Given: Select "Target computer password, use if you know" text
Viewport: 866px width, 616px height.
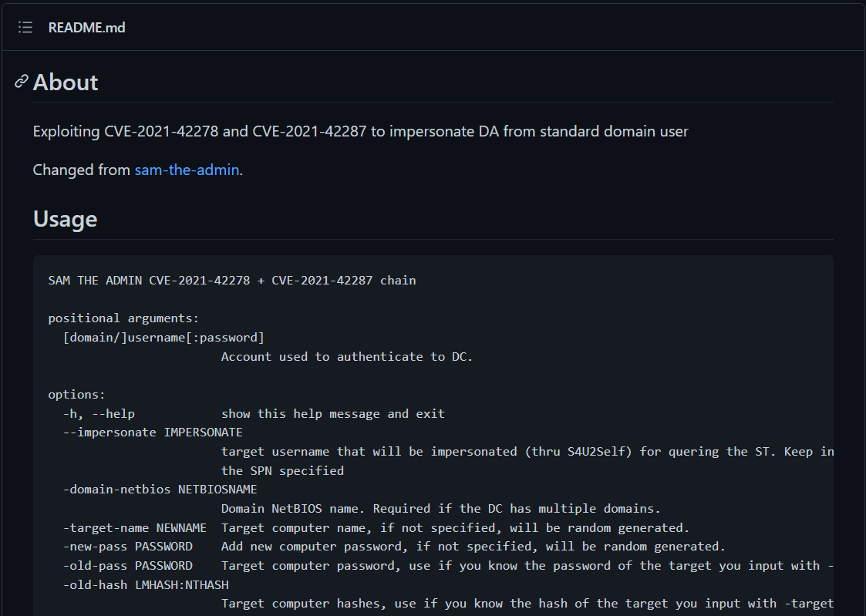Looking at the screenshot, I should [x=527, y=566].
